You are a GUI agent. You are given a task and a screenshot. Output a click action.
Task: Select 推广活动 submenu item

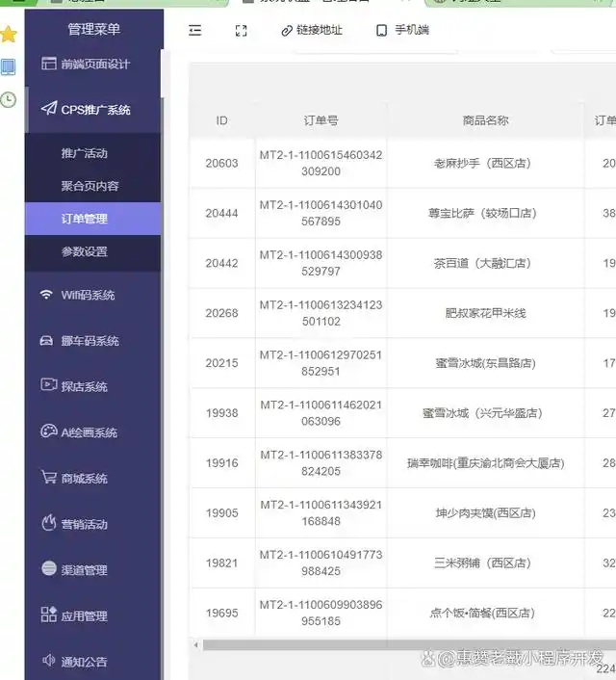pos(85,153)
